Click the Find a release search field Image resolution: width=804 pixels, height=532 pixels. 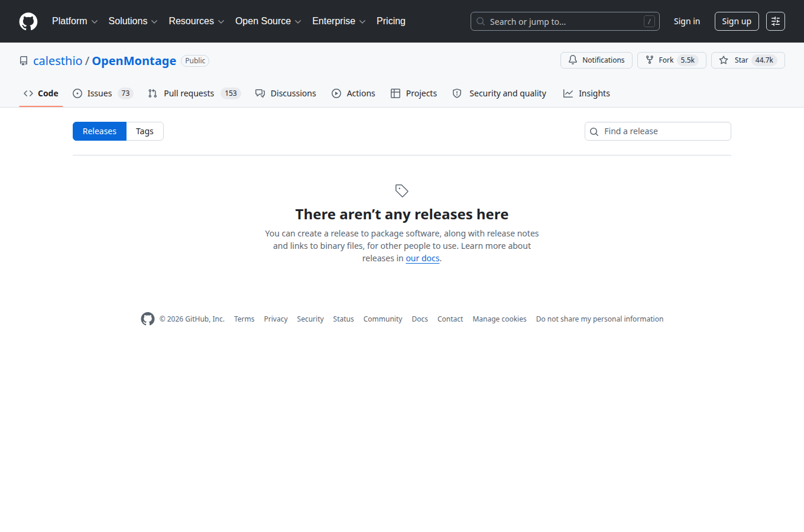658,131
